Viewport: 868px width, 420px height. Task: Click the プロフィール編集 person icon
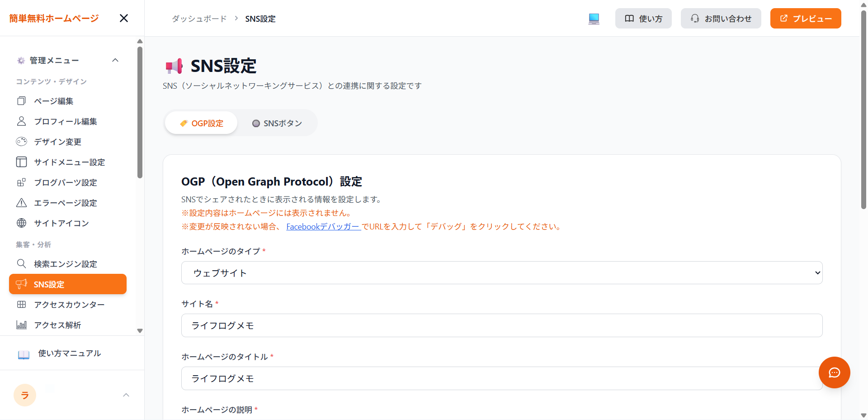point(21,121)
